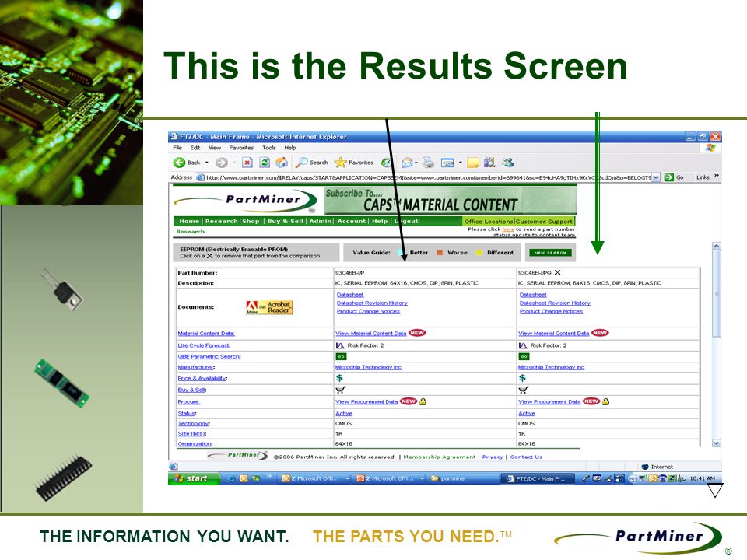This screenshot has width=747, height=560.
Task: Open Office Locations link
Action: click(489, 222)
